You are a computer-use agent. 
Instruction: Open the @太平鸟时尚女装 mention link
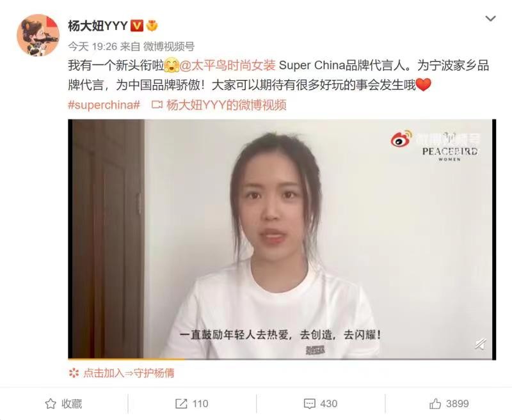tap(228, 65)
